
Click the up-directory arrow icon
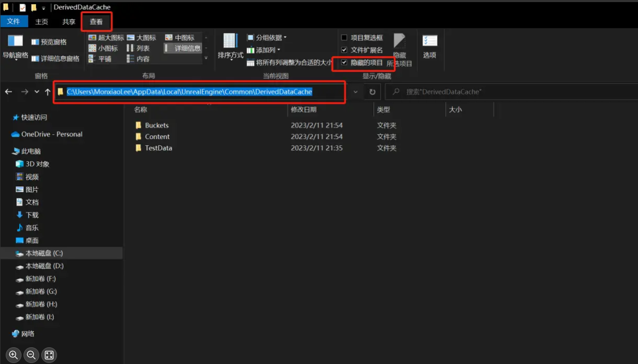point(48,92)
